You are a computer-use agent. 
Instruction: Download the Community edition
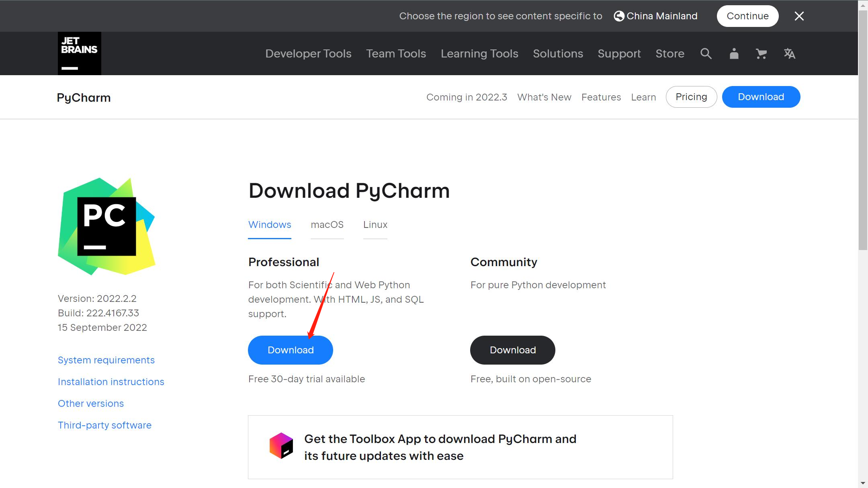pyautogui.click(x=513, y=350)
